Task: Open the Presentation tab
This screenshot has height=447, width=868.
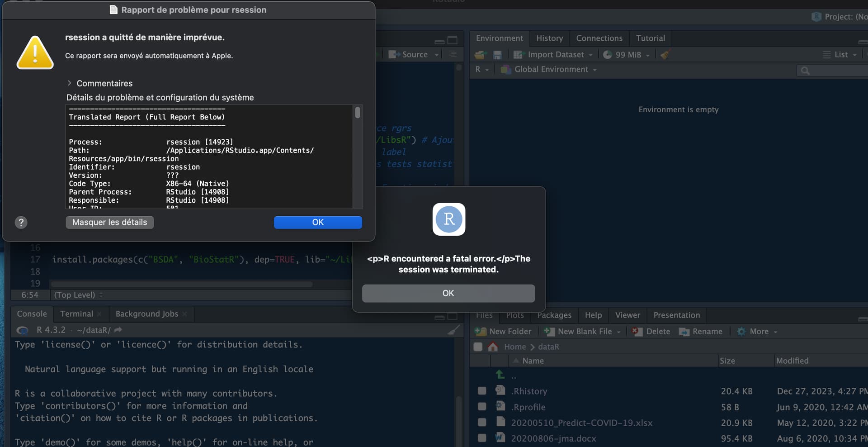Action: [x=676, y=315]
